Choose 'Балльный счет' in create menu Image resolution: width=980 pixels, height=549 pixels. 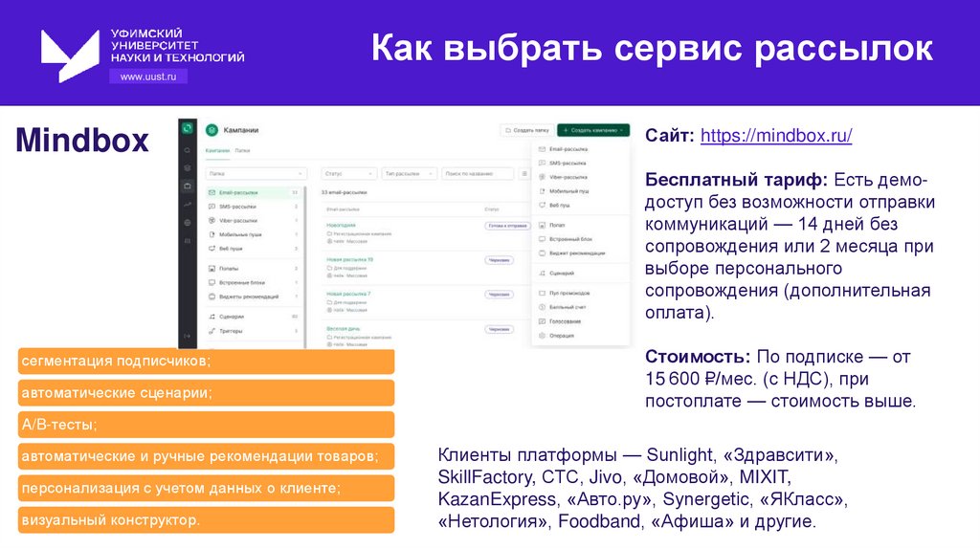pyautogui.click(x=580, y=307)
